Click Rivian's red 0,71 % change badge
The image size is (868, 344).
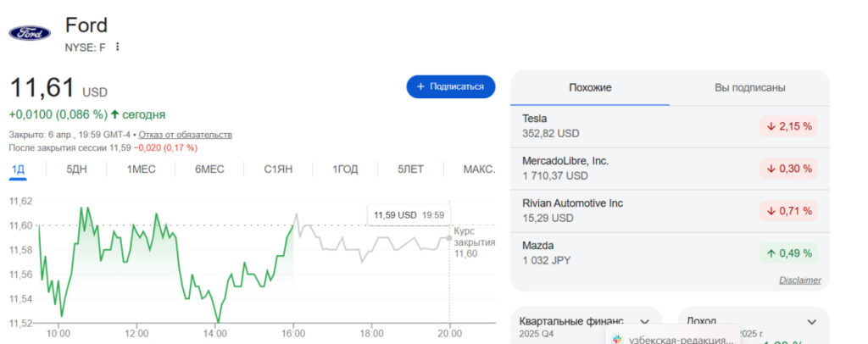tap(788, 210)
